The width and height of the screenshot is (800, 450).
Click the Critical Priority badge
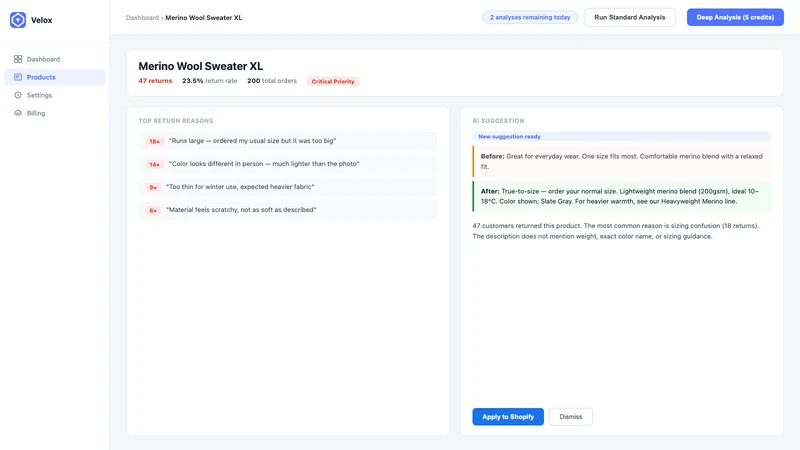point(333,81)
